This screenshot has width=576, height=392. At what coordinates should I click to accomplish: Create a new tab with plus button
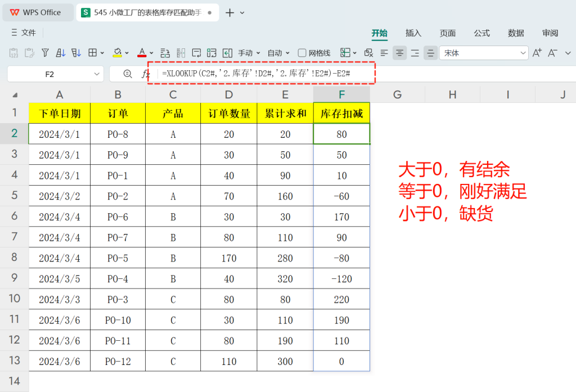point(229,13)
